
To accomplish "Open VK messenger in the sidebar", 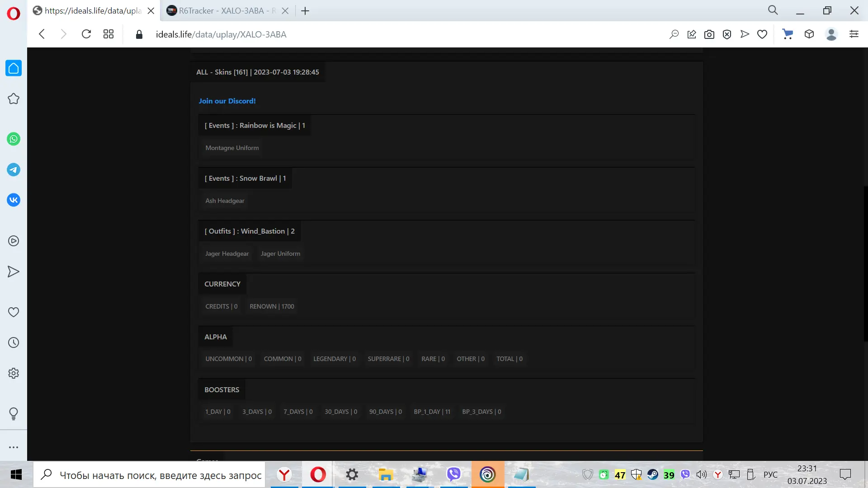I will (x=14, y=200).
